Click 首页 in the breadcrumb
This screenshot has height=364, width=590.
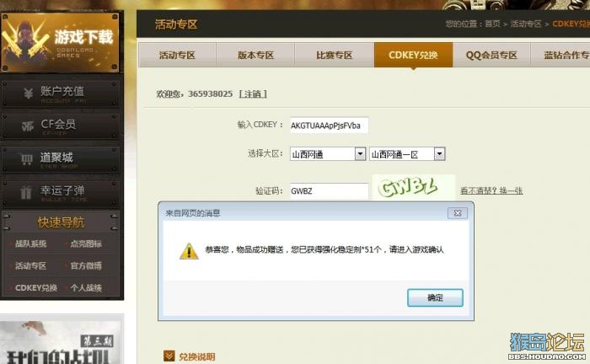pyautogui.click(x=492, y=24)
